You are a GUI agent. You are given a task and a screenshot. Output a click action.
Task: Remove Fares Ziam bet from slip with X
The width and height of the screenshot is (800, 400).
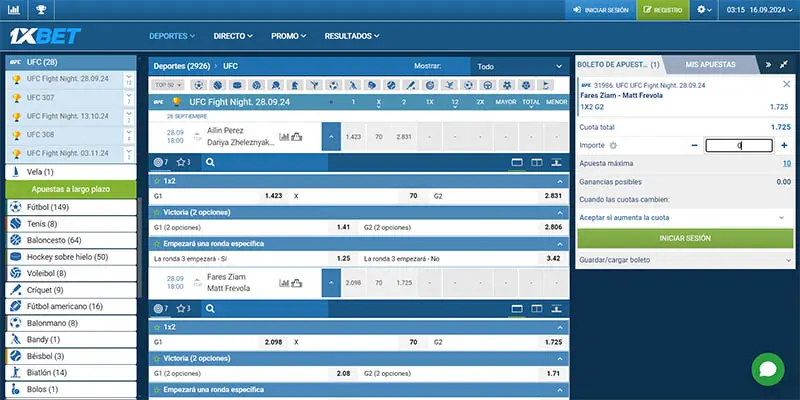click(786, 84)
